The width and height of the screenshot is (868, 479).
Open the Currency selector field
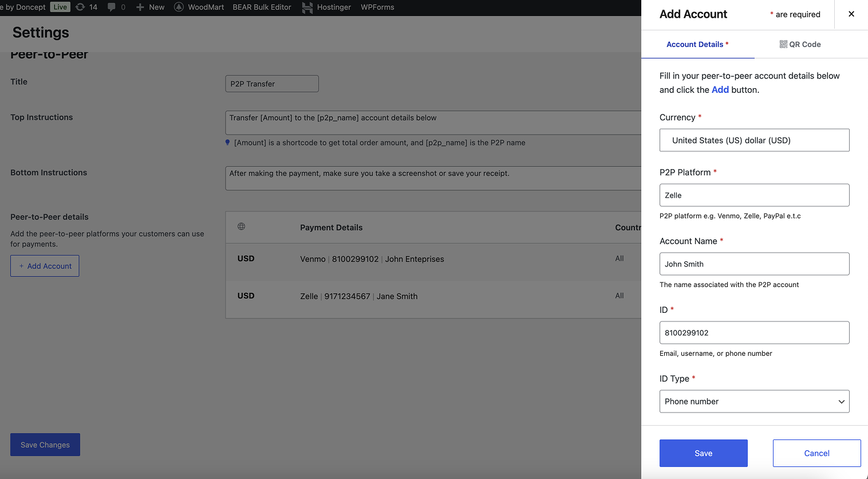point(754,140)
